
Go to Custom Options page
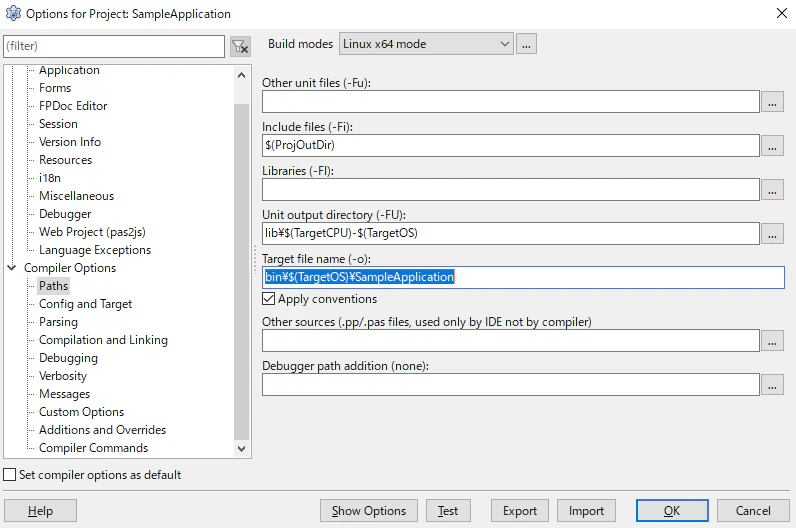click(x=81, y=412)
